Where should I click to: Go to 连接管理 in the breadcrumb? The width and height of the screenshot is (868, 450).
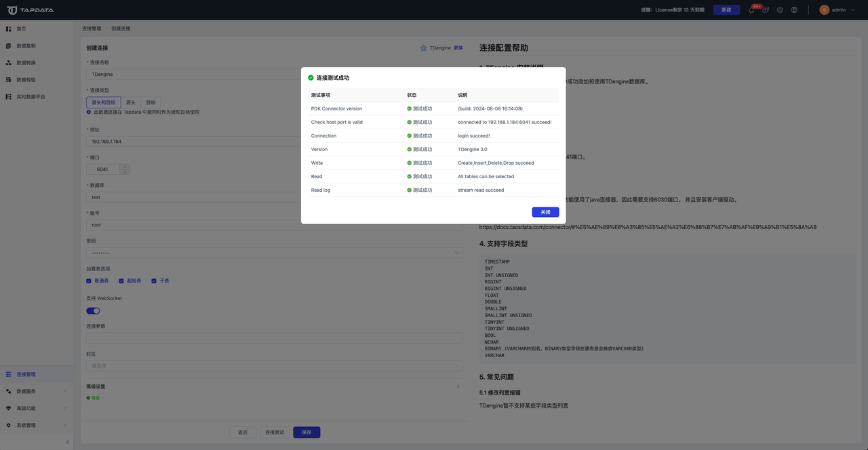point(92,28)
